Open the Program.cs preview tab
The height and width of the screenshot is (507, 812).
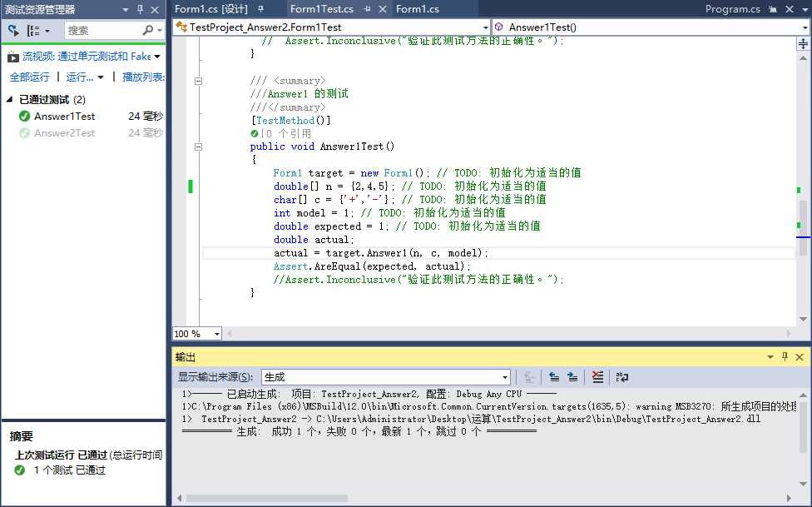[x=732, y=9]
